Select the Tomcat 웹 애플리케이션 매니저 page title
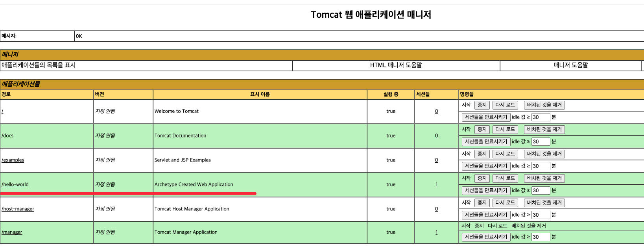This screenshot has height=249, width=644. pos(371,15)
